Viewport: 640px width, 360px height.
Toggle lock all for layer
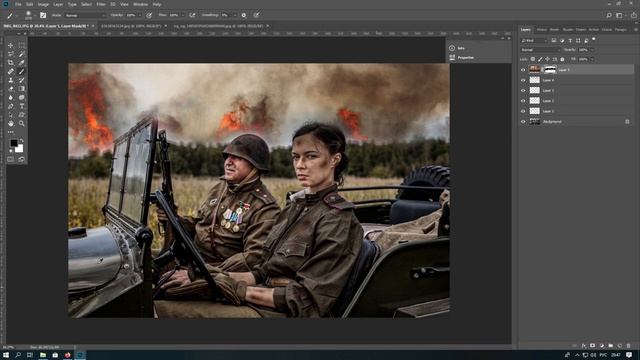(x=562, y=59)
